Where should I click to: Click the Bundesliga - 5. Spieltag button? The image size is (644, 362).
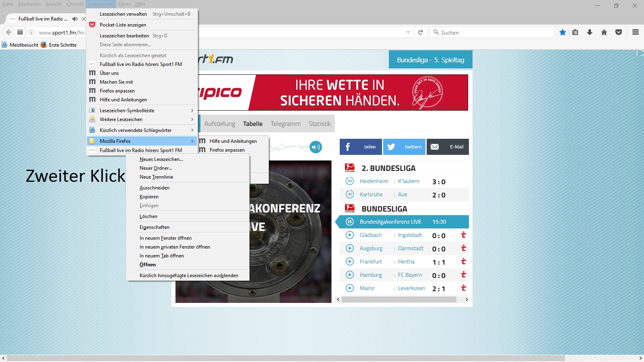point(431,60)
